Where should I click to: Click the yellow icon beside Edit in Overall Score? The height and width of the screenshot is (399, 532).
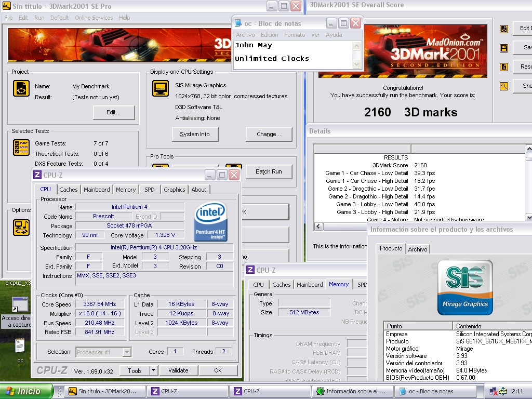(504, 29)
